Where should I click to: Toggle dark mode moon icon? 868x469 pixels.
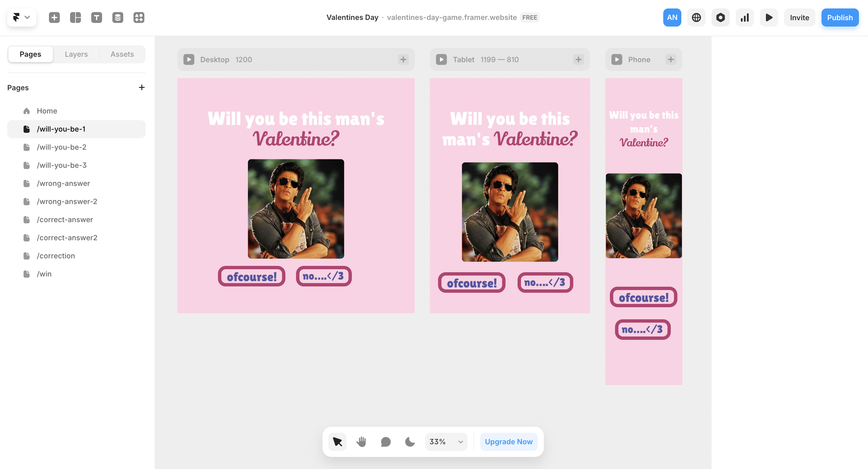[x=410, y=442]
